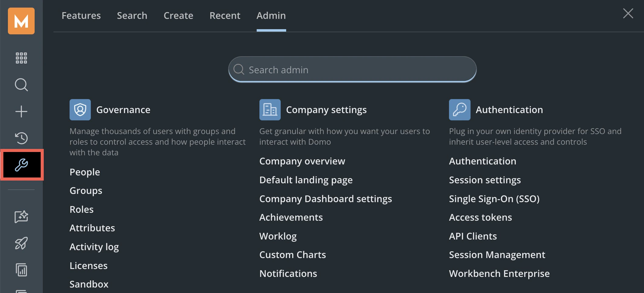Open Single Sign-On (SSO)
This screenshot has height=293, width=644.
494,199
